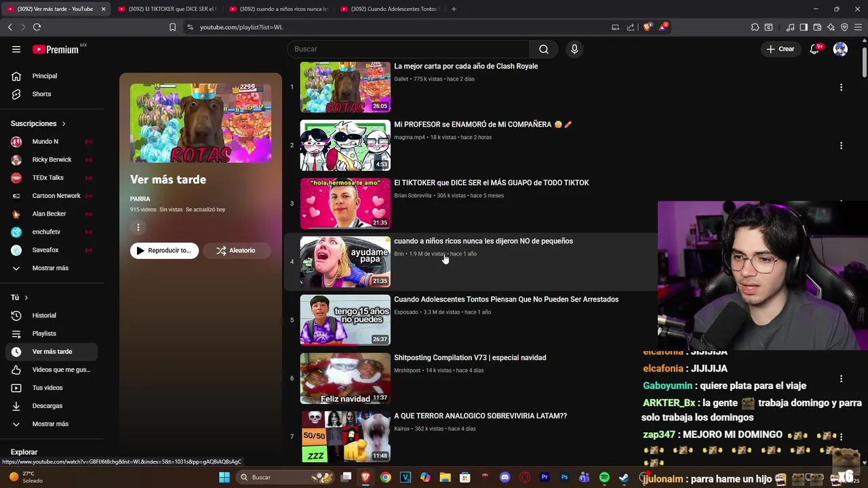Viewport: 868px width, 488px height.
Task: Open the playlist cover ROTAS thumbnail
Action: click(x=201, y=123)
